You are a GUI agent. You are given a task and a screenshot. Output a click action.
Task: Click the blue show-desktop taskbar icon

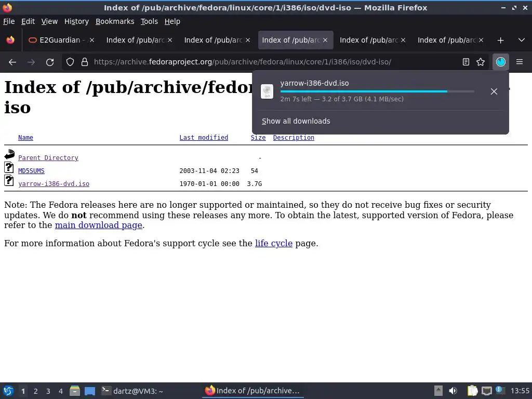pyautogui.click(x=89, y=391)
